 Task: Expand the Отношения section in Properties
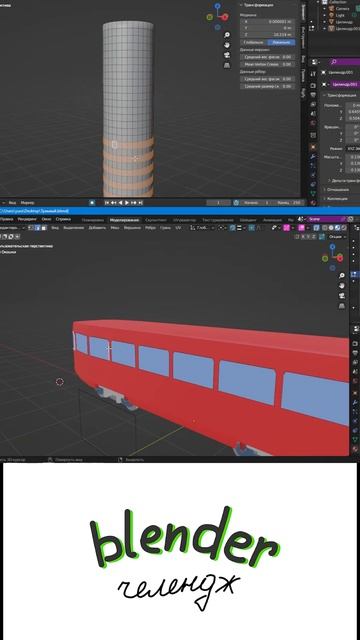click(337, 189)
